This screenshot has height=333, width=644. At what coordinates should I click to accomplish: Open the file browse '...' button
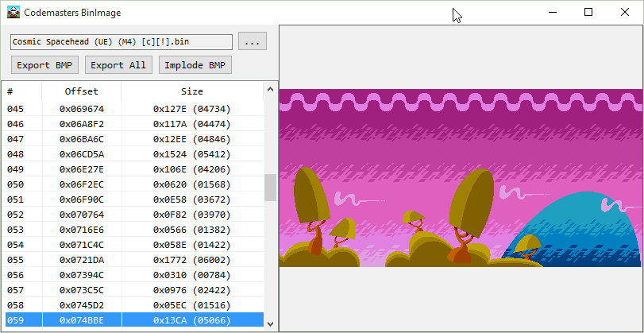click(x=253, y=41)
